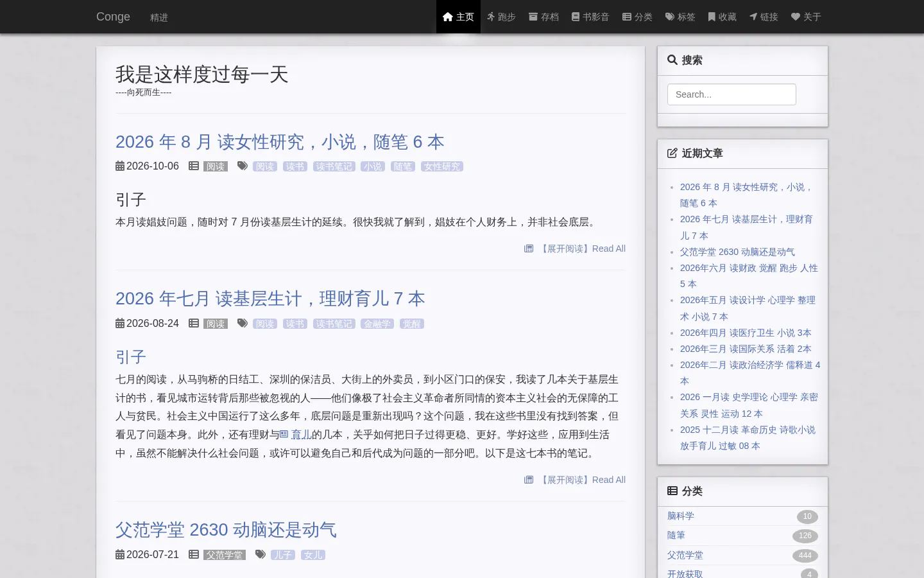This screenshot has height=578, width=924.
Task: Open the 精进 link in the navbar
Action: (159, 17)
